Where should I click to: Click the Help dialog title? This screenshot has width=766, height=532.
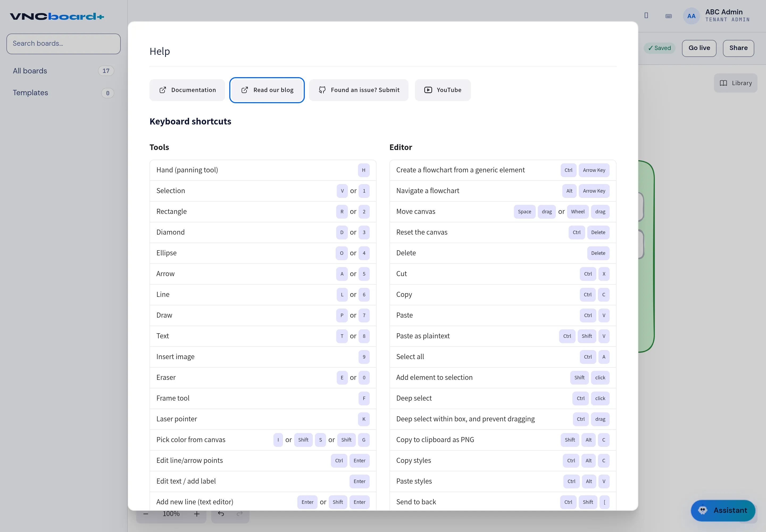pyautogui.click(x=160, y=51)
